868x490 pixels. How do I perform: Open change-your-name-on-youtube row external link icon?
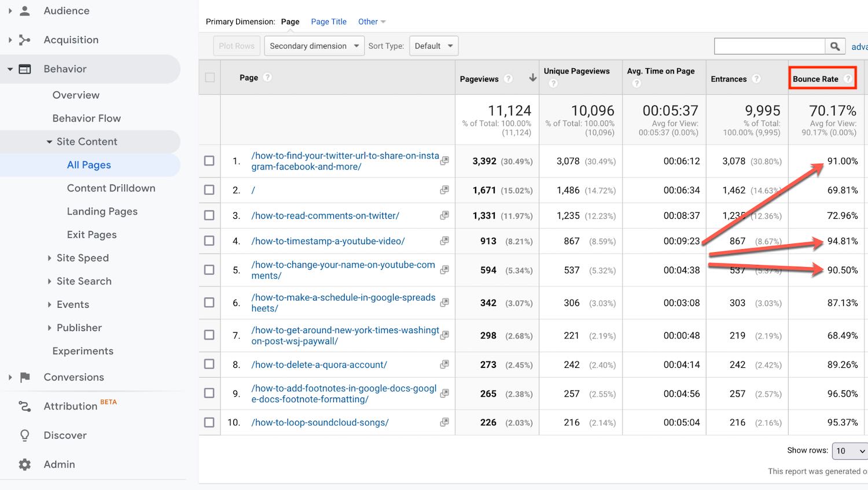tap(444, 270)
